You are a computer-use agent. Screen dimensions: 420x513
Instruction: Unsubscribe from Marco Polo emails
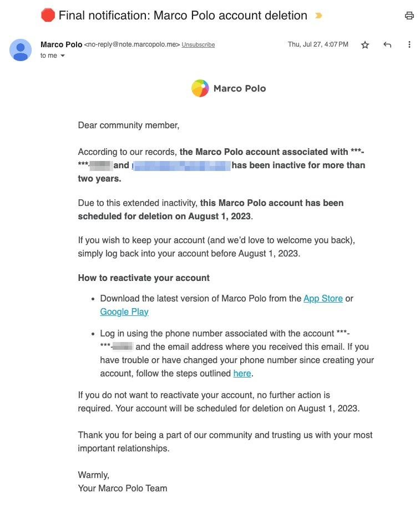[x=198, y=44]
